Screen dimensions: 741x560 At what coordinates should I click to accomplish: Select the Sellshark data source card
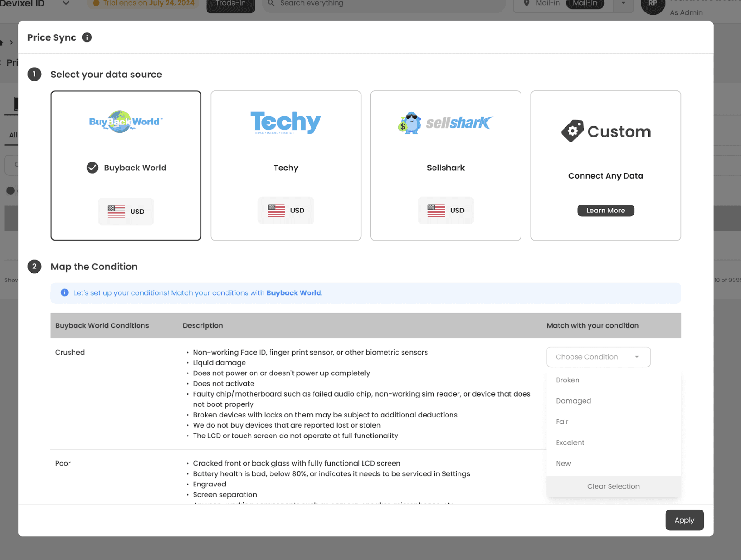coord(446,166)
